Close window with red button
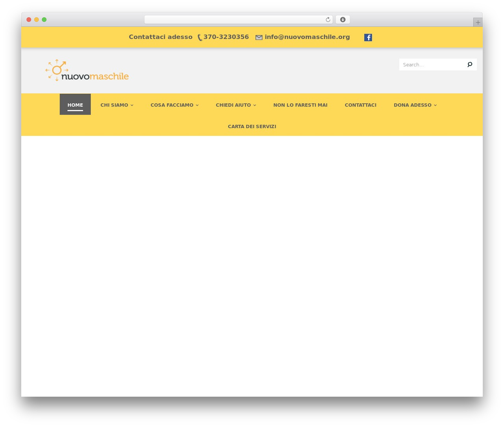This screenshot has height=427, width=504. click(x=29, y=20)
